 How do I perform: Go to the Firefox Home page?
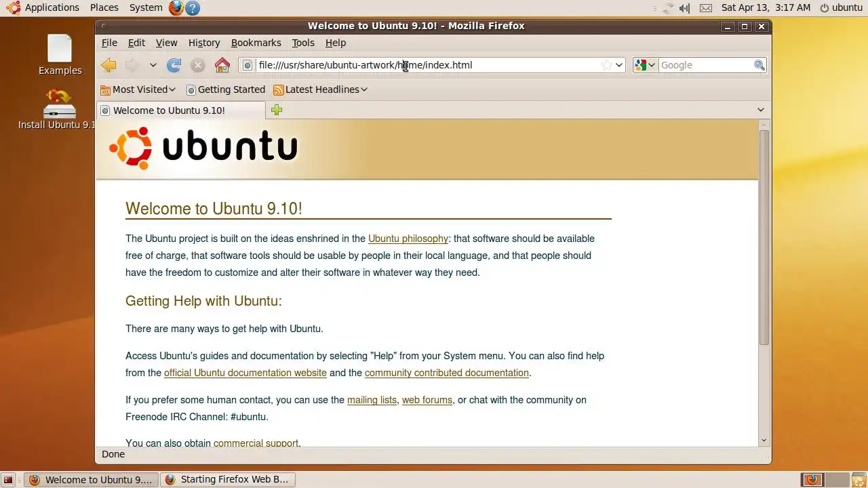[x=222, y=65]
